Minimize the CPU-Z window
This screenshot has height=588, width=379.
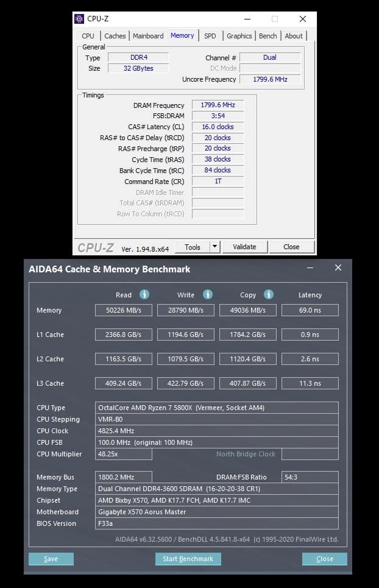(x=247, y=19)
